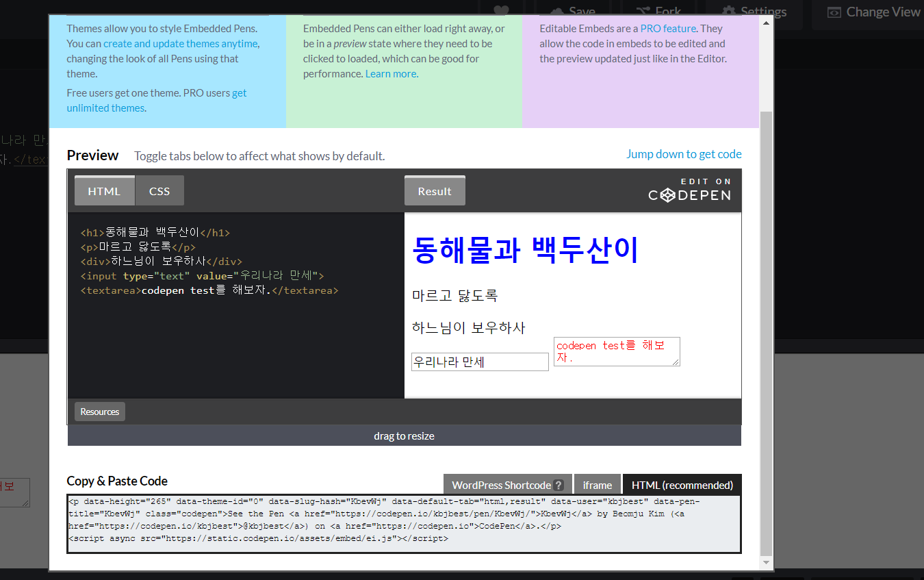Toggle the Result tab in embed preview

pos(435,191)
